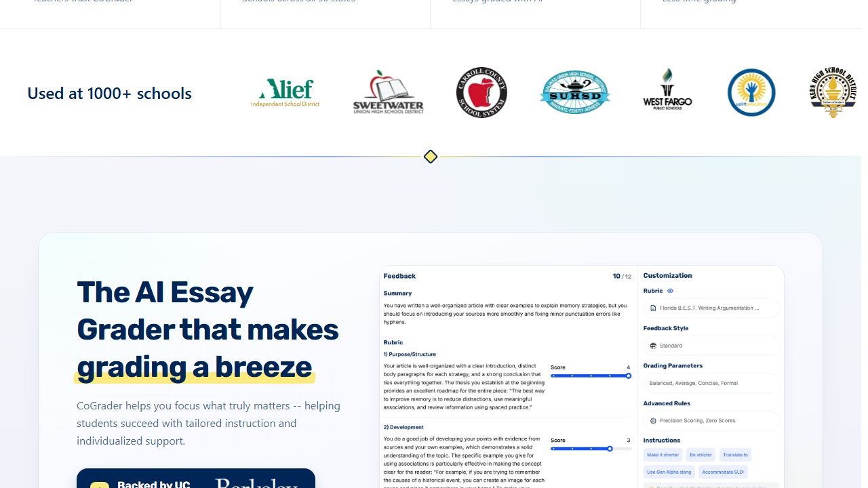The height and width of the screenshot is (488, 868).
Task: Click the Sweetwater Union High School District logo
Action: 388,92
